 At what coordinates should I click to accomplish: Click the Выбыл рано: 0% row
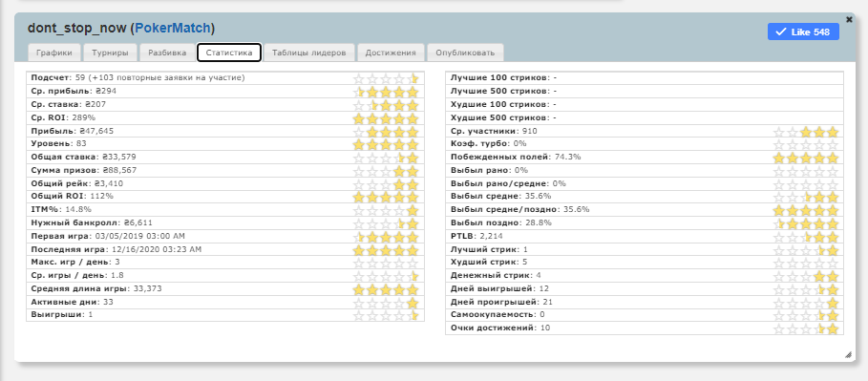[x=645, y=170]
